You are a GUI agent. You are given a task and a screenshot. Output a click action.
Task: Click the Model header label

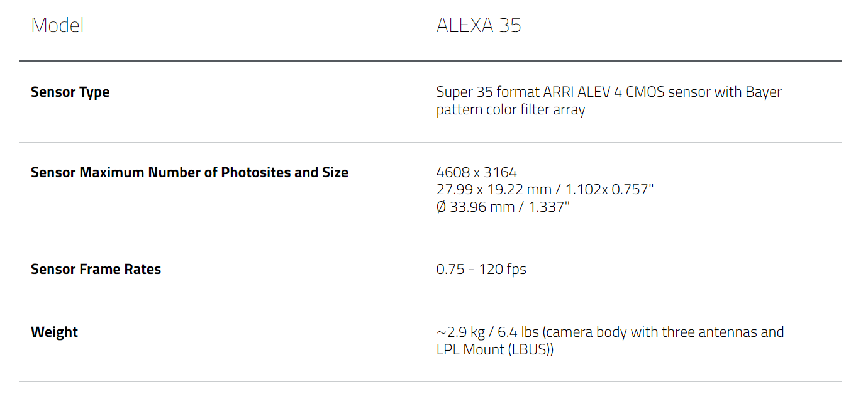[x=57, y=25]
